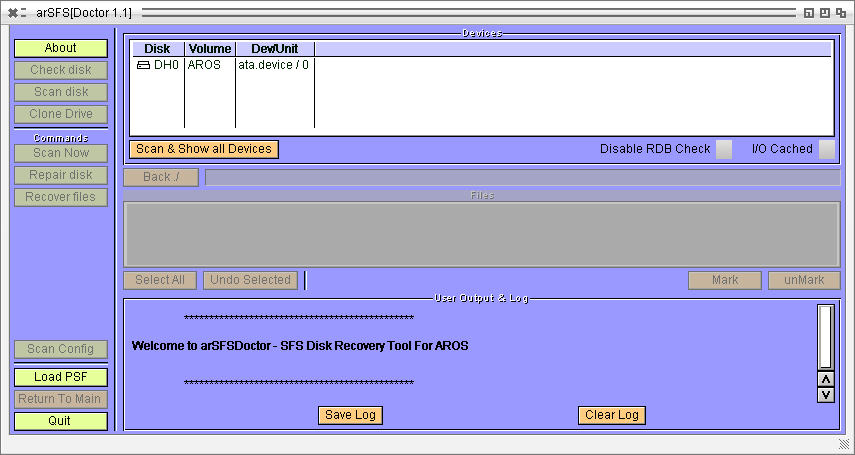Click the window zoom gadget

825,13
